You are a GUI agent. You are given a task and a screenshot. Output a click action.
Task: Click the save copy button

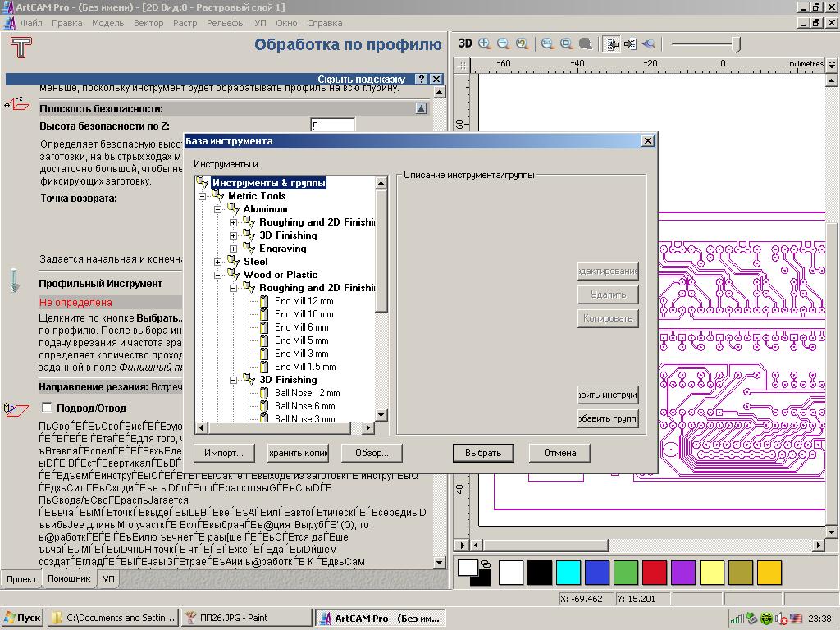click(x=299, y=453)
